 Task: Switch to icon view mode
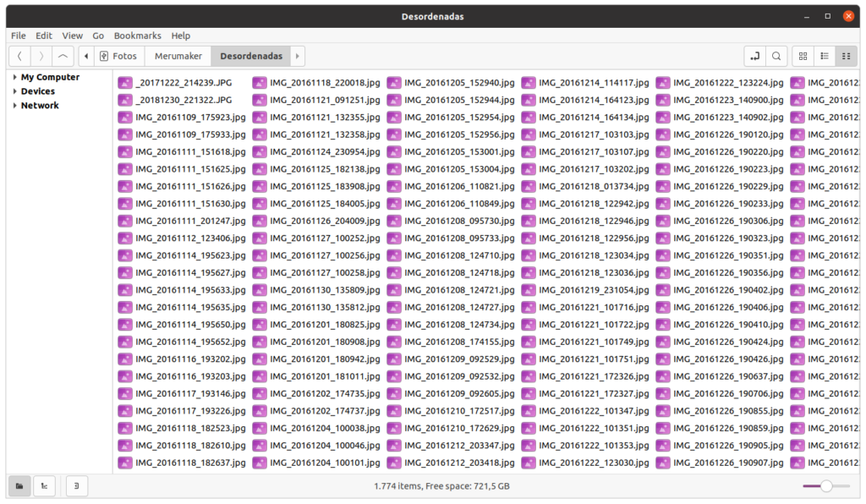coord(803,57)
